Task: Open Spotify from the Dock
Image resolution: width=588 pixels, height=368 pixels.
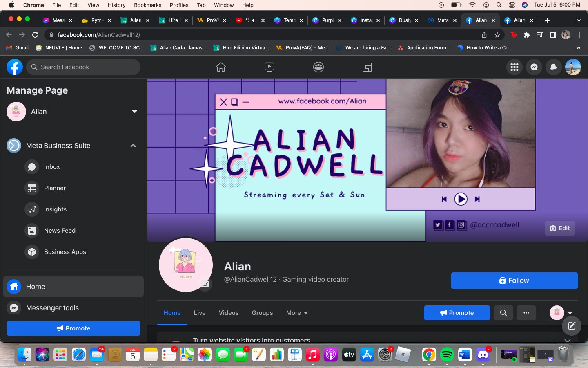Action: [x=447, y=355]
